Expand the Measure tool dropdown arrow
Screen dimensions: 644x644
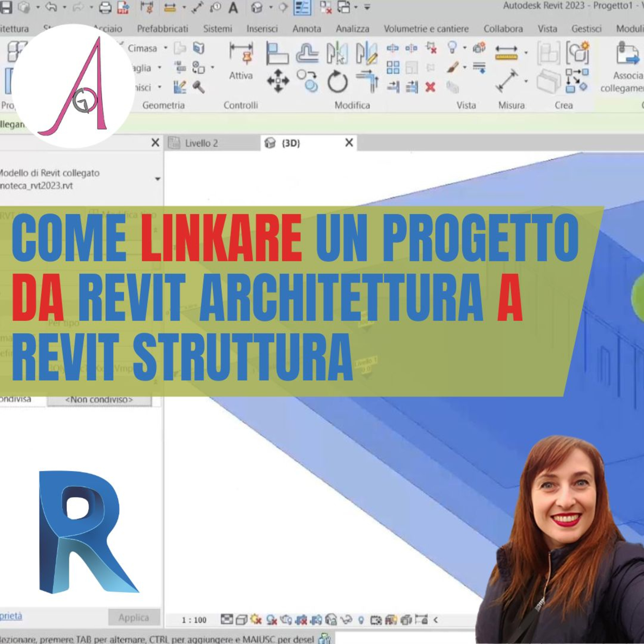click(x=526, y=53)
